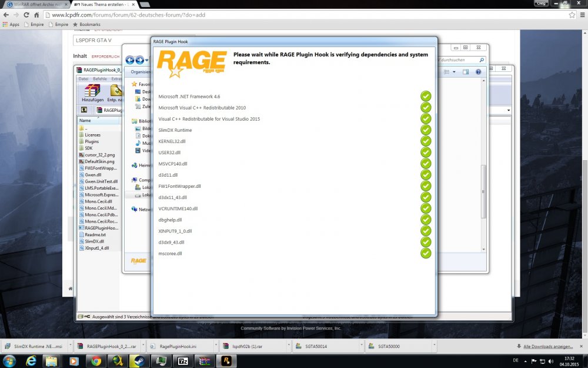Open dropdown for the SGTA50000 download
This screenshot has height=368, width=588.
click(x=435, y=346)
